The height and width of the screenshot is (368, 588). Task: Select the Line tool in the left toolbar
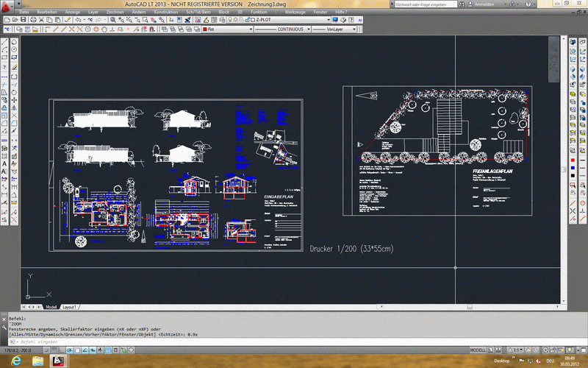click(x=4, y=42)
